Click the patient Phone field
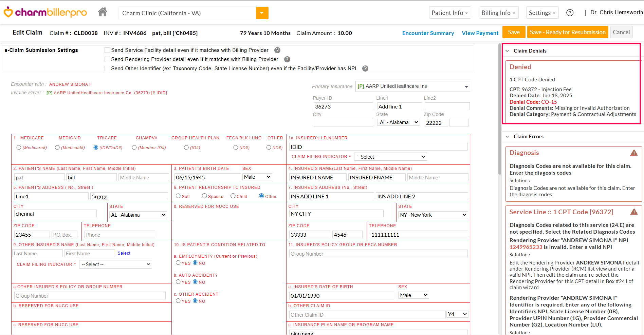This screenshot has width=644, height=335. 119,235
